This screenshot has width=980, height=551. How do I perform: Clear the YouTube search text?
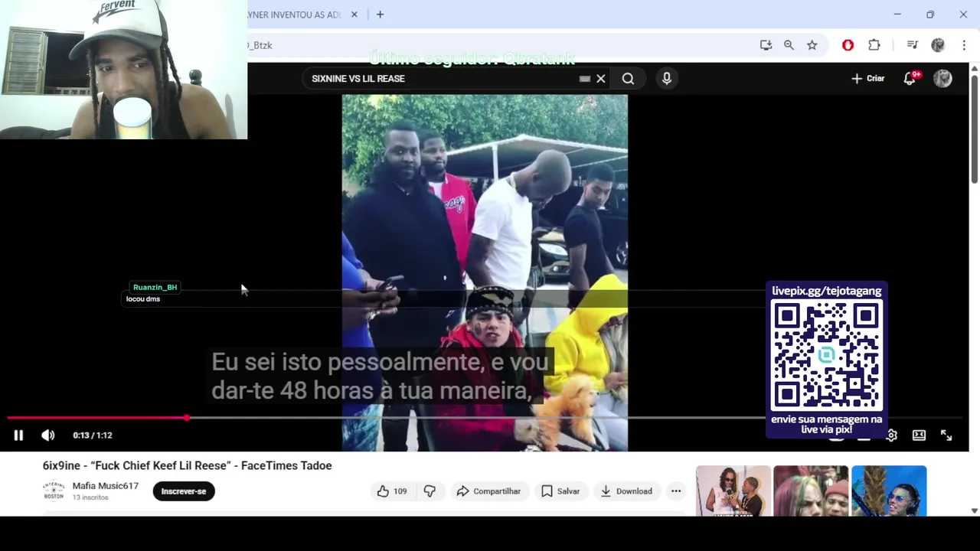tap(601, 79)
